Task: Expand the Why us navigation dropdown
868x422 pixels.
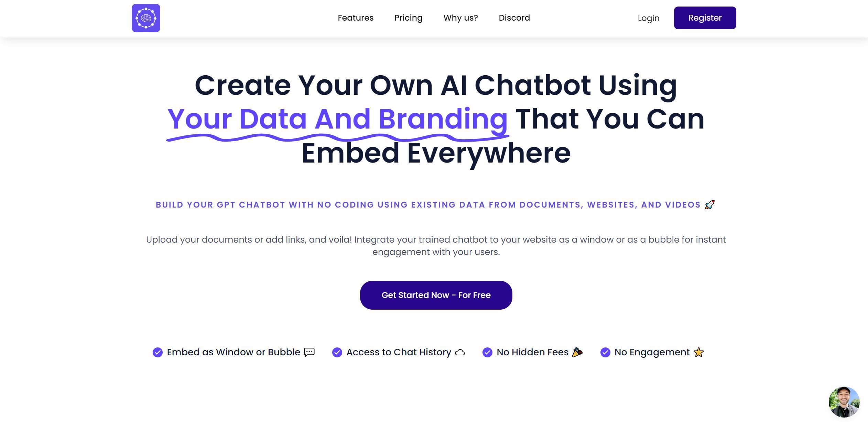Action: pyautogui.click(x=460, y=18)
